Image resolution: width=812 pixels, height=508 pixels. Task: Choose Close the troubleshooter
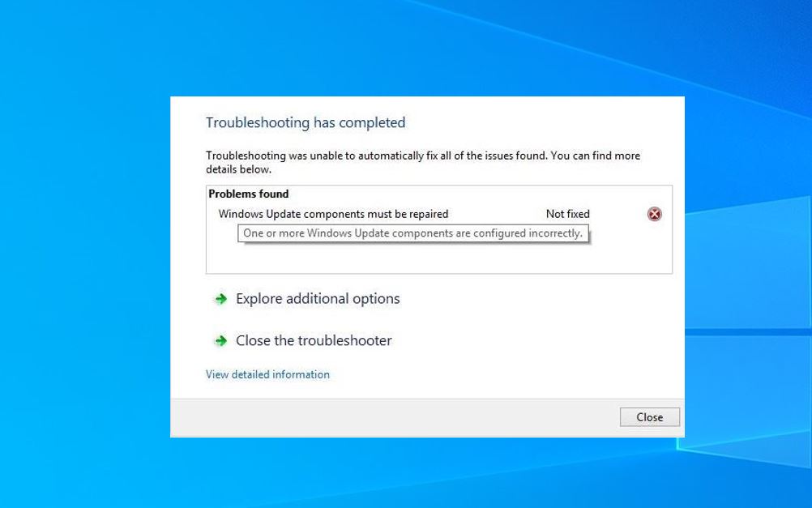[x=314, y=341]
